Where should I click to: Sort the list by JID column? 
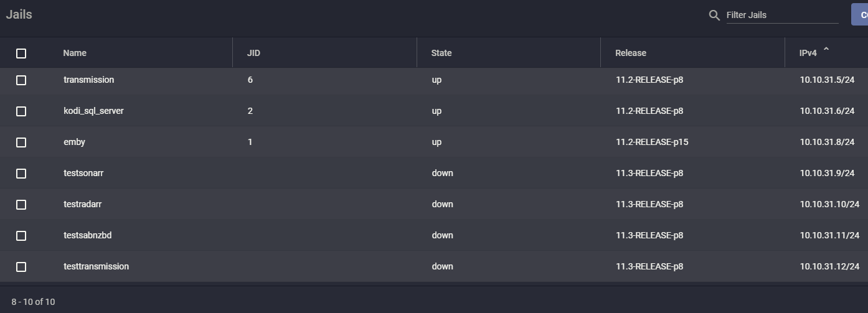pyautogui.click(x=253, y=53)
